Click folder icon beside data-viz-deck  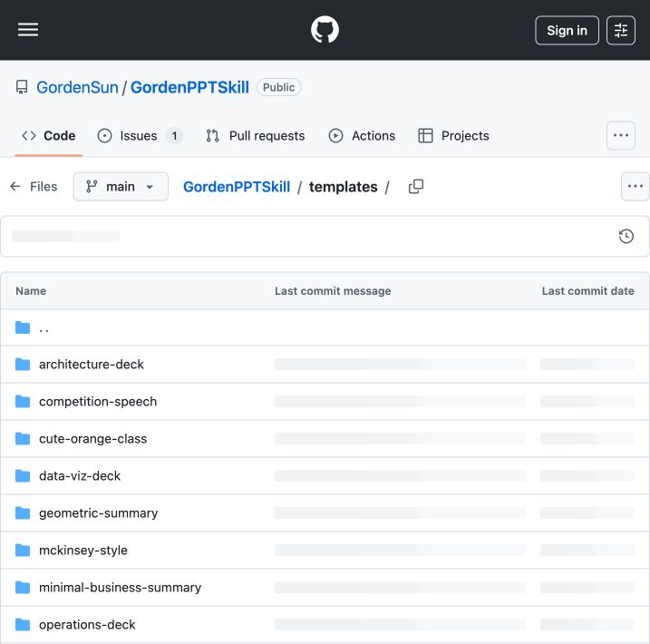pos(23,475)
